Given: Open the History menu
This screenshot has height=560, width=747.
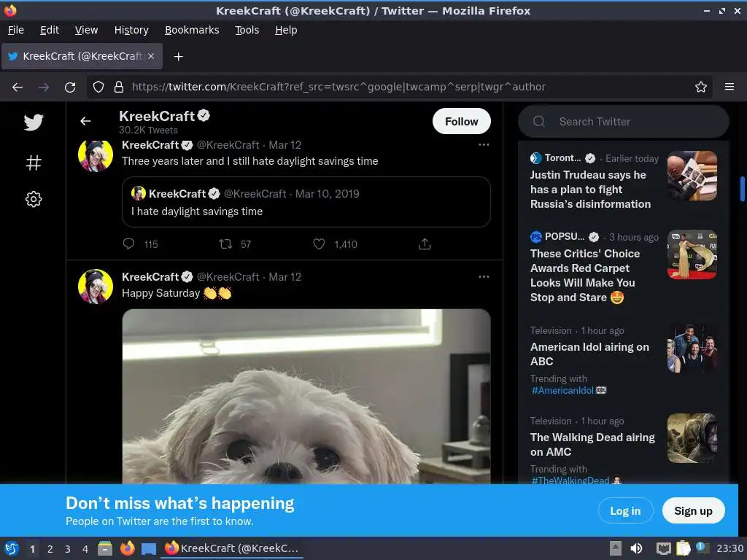Looking at the screenshot, I should 131,30.
